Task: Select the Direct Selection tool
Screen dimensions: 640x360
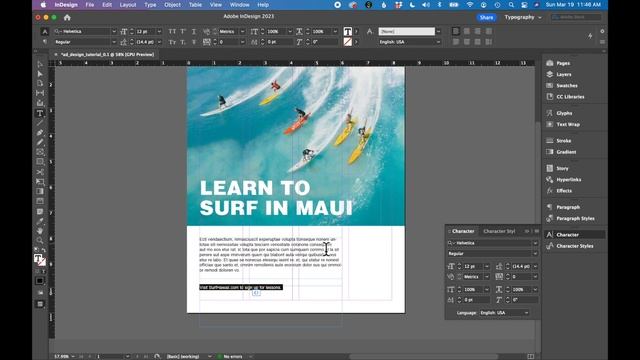Action: pyautogui.click(x=40, y=74)
